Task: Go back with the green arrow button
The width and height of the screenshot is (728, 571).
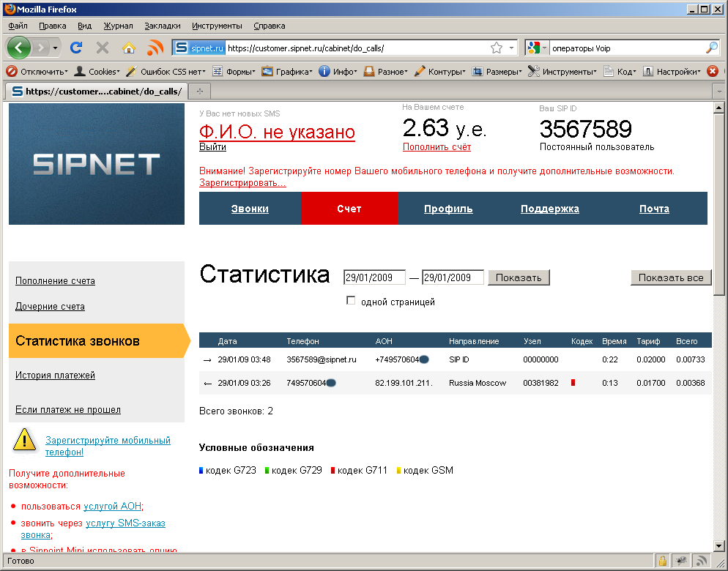Action: (x=18, y=48)
